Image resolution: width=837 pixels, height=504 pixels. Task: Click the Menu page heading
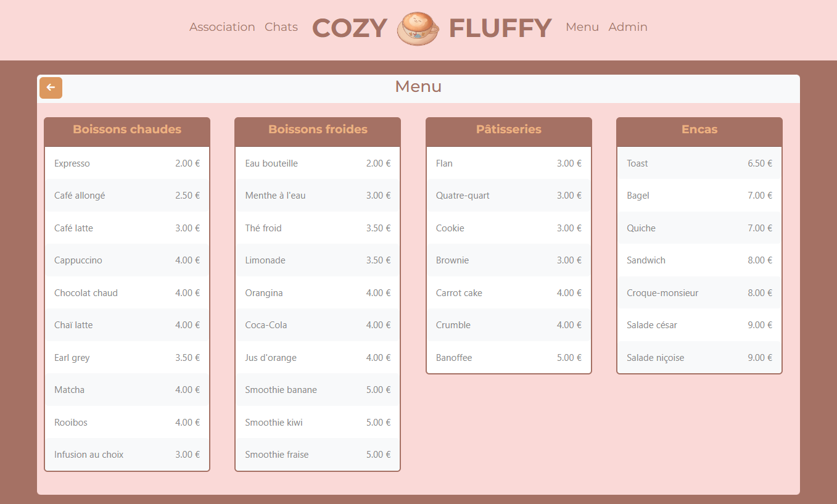click(x=418, y=86)
